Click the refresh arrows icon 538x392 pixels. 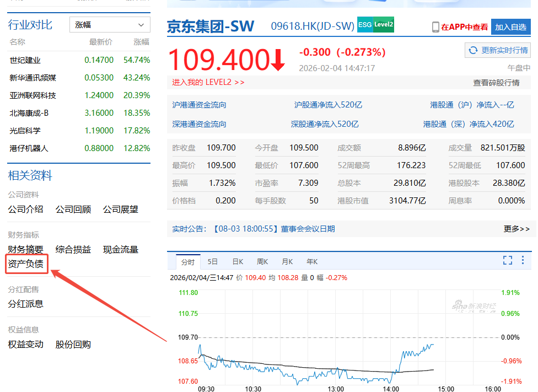pos(473,50)
